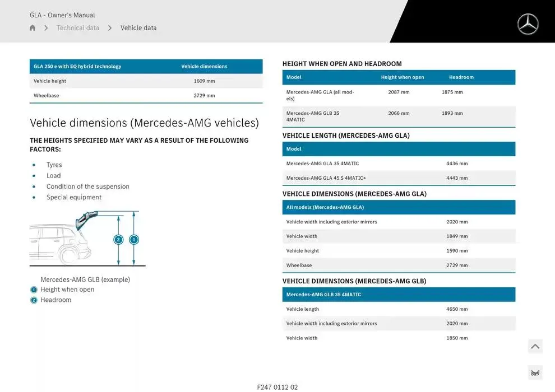Screen dimensions: 555x392
Task: Click the home icon in the breadcrumb
Action: coord(32,27)
